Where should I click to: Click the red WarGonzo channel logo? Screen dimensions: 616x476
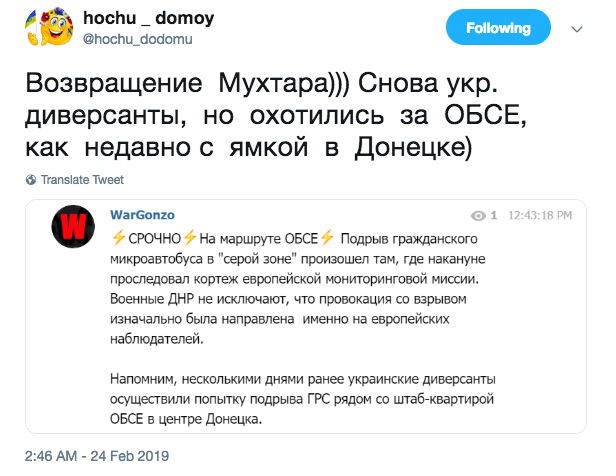(x=75, y=227)
